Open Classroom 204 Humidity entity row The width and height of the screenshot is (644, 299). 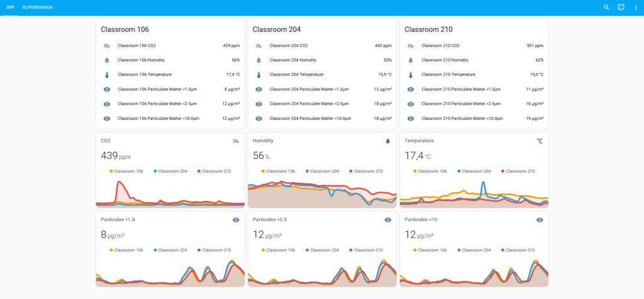[323, 60]
